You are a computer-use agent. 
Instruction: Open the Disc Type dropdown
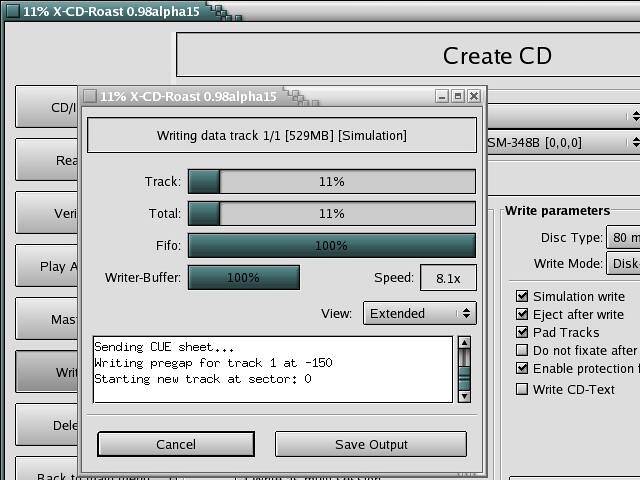(623, 237)
